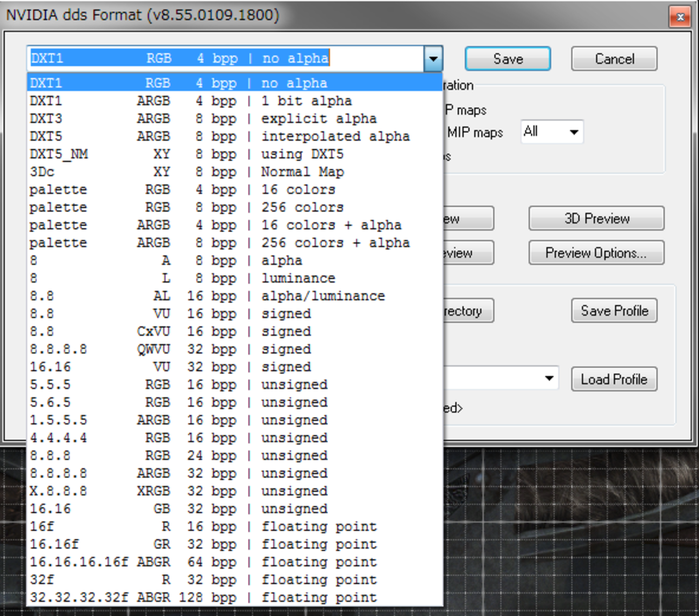Select DXT1 ARGB 1 bit alpha format
Screen dimensions: 699x616
215,101
